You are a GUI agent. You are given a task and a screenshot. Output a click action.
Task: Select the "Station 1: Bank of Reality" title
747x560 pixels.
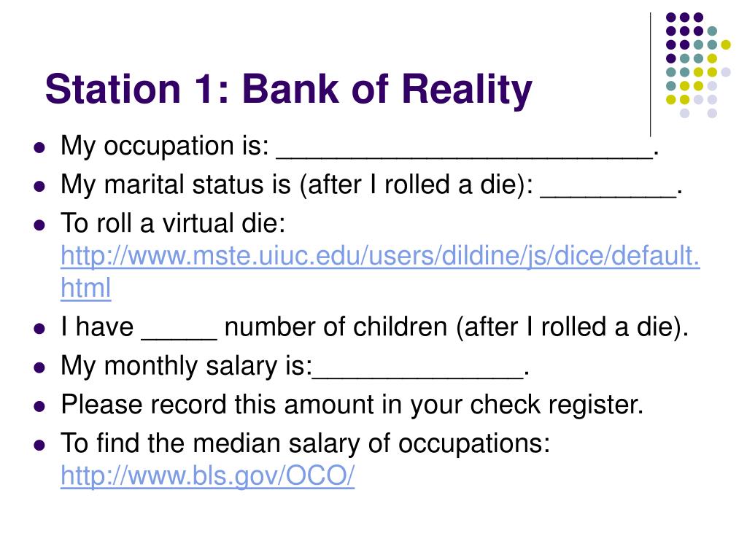[288, 89]
